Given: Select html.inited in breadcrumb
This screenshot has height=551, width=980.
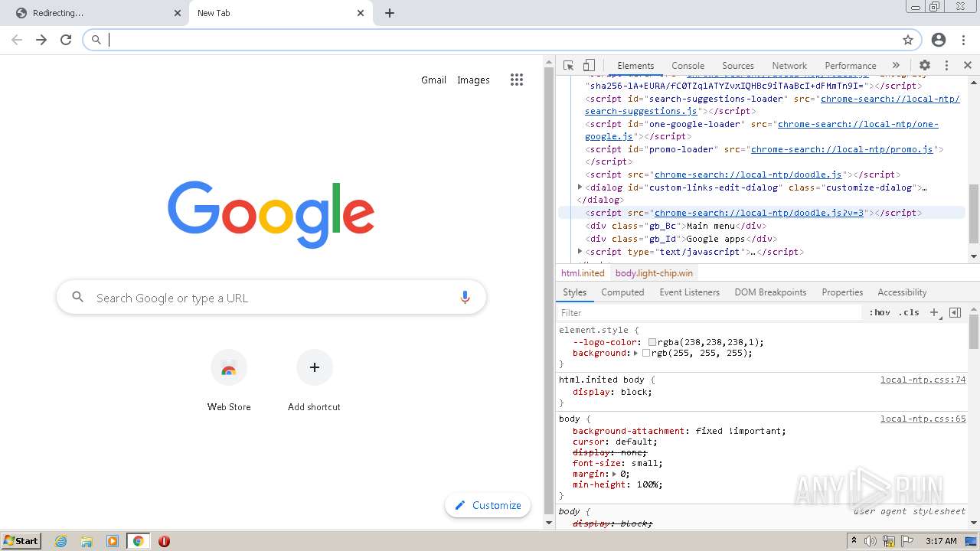Looking at the screenshot, I should tap(583, 273).
